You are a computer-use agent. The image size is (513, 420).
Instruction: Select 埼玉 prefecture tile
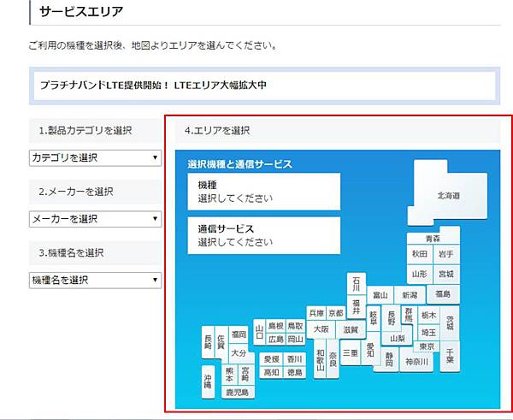click(428, 333)
